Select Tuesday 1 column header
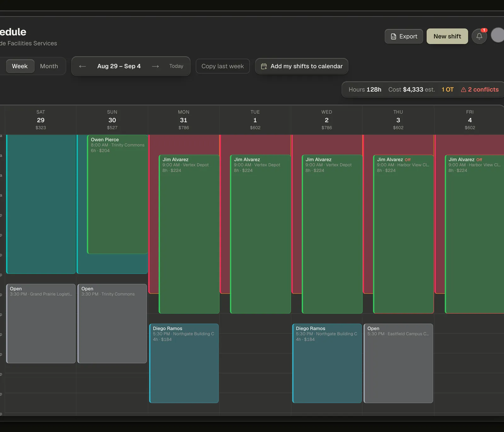Viewport: 504px width, 432px height. (x=255, y=120)
